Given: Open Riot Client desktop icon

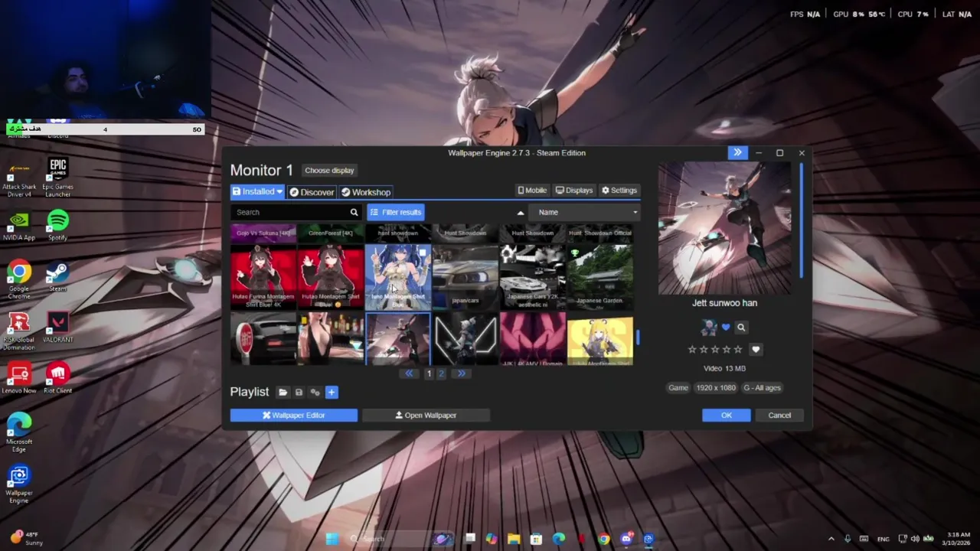Looking at the screenshot, I should tap(58, 378).
